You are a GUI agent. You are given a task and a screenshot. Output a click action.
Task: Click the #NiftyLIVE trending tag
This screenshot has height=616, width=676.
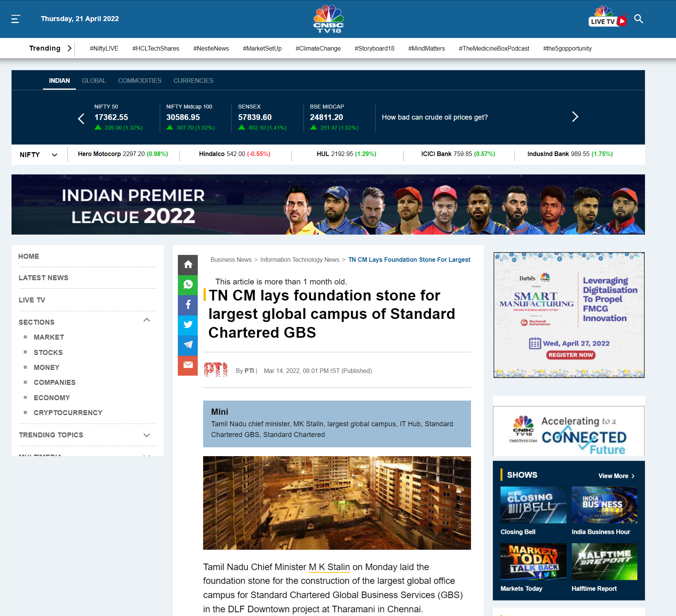pos(104,49)
